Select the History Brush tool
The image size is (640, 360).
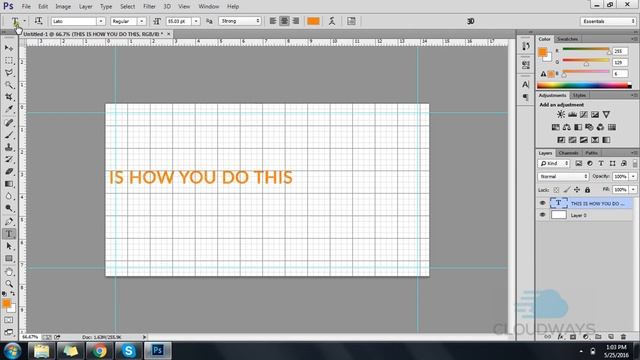pos(9,159)
